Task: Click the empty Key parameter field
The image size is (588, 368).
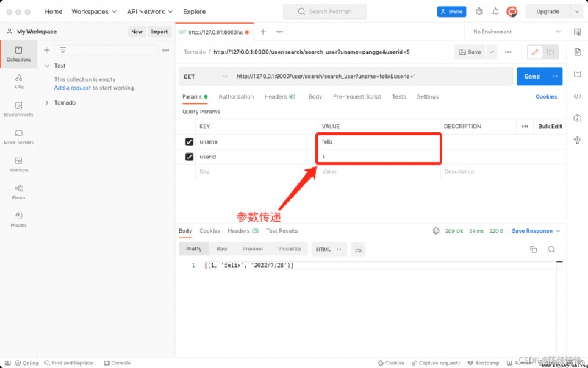Action: [257, 171]
